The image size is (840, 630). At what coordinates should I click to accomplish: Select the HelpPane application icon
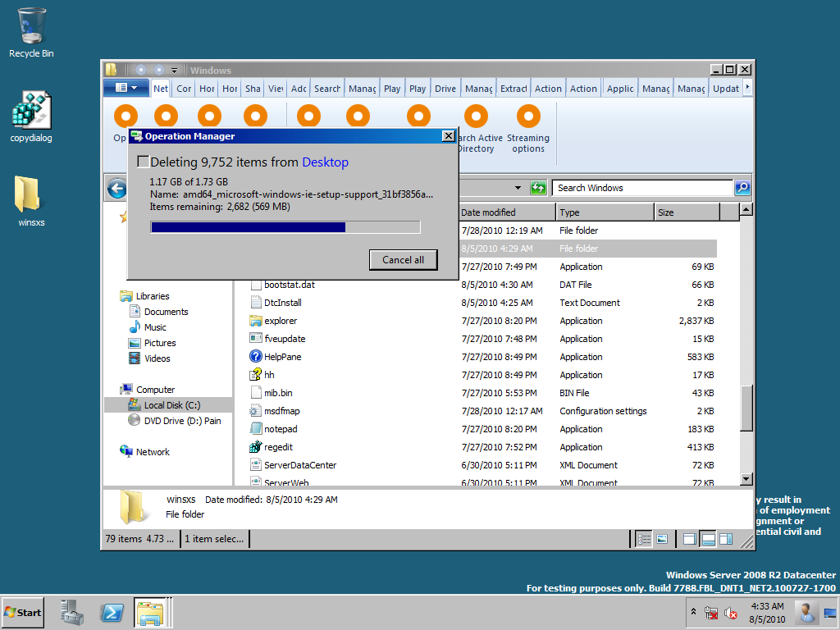pyautogui.click(x=256, y=356)
